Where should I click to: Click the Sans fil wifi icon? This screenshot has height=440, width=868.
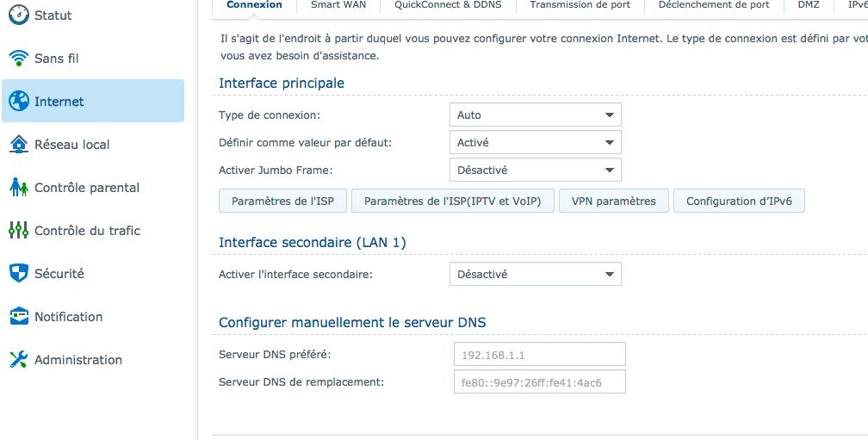click(18, 59)
